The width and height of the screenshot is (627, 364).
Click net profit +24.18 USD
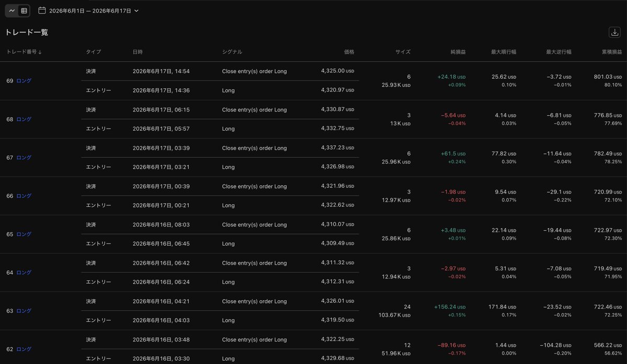(451, 77)
